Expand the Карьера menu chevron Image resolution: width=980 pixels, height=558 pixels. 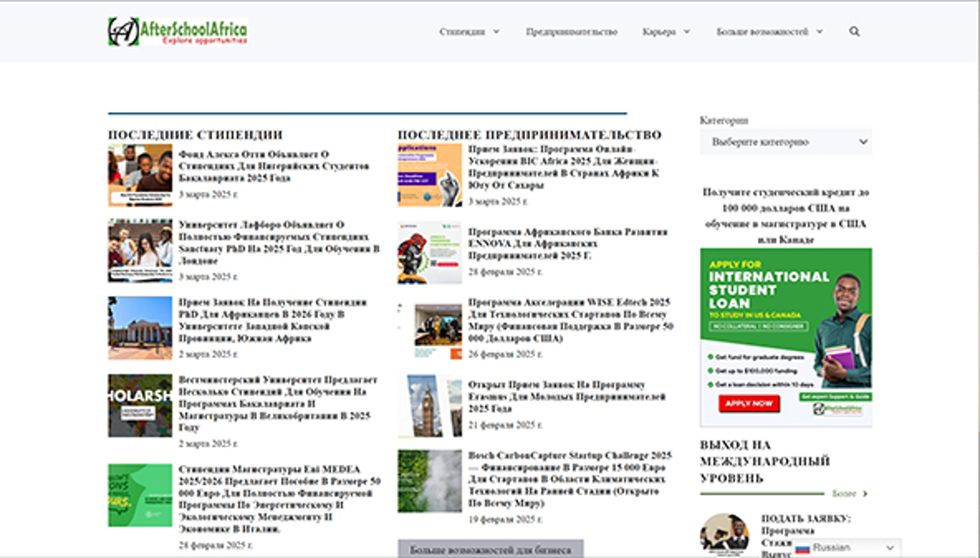[x=687, y=31]
